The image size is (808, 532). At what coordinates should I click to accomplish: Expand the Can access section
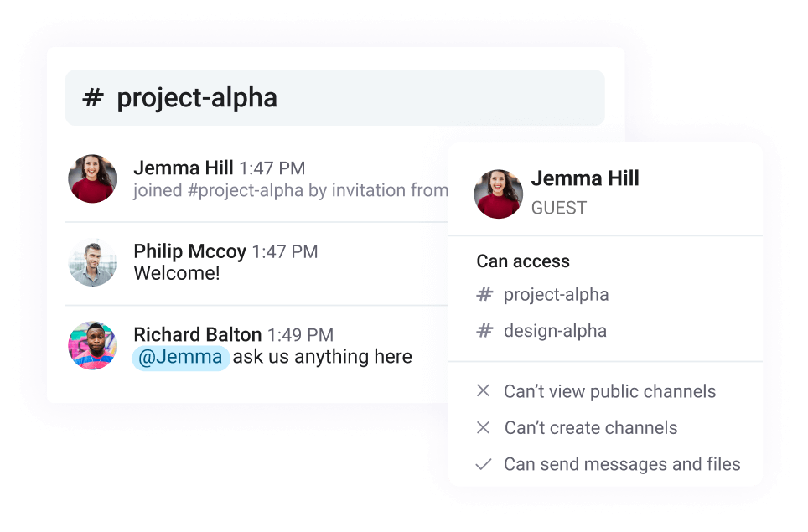(x=522, y=261)
